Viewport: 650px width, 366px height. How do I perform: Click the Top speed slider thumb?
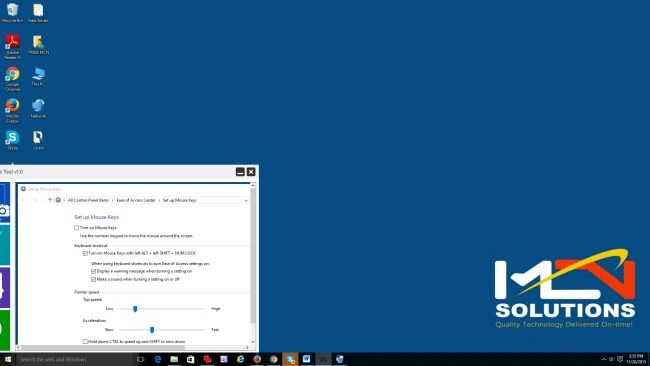pyautogui.click(x=135, y=308)
